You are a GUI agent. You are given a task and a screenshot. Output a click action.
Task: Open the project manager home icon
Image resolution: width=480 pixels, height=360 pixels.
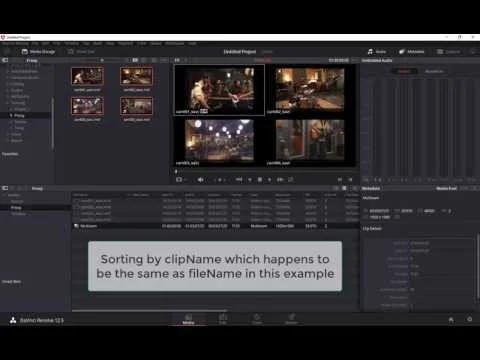451,320
